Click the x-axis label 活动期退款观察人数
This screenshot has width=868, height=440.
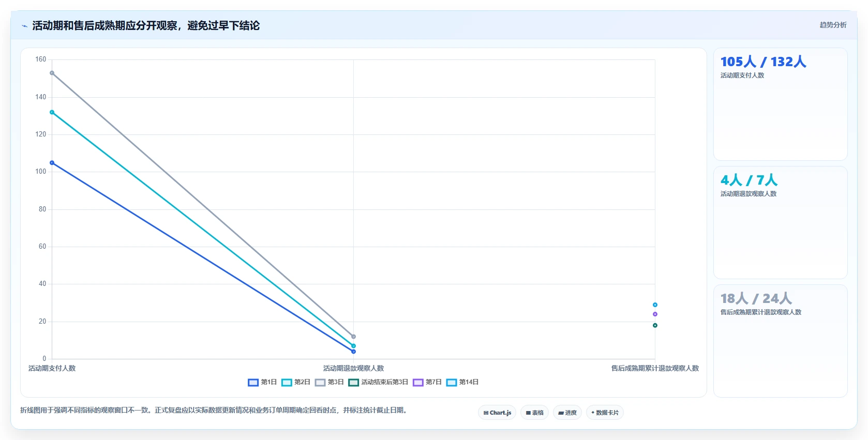(x=353, y=369)
